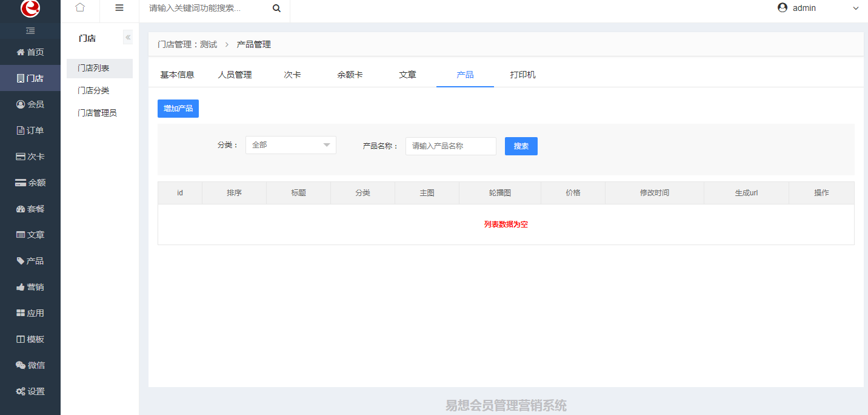Click the 轮播图 column header

500,193
